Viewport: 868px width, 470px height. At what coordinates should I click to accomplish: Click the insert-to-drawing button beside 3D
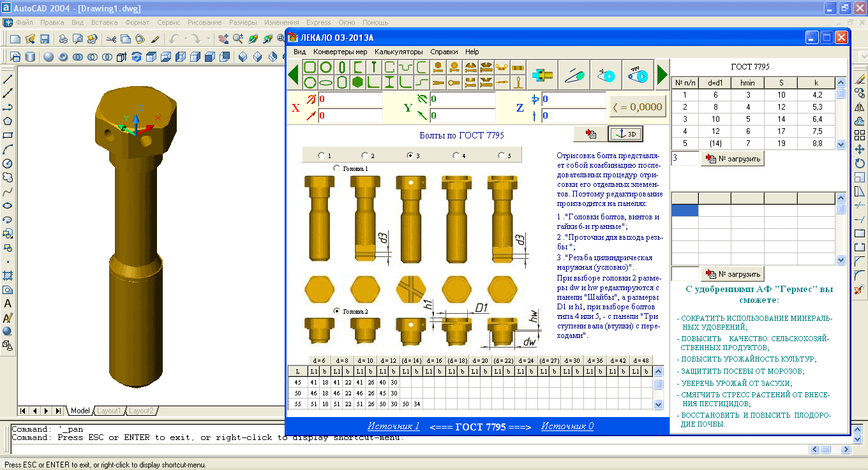[590, 134]
